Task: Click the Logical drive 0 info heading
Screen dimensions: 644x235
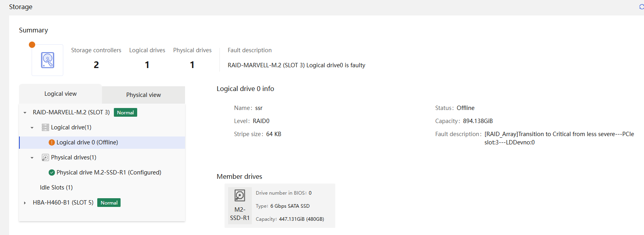Action: pos(245,89)
